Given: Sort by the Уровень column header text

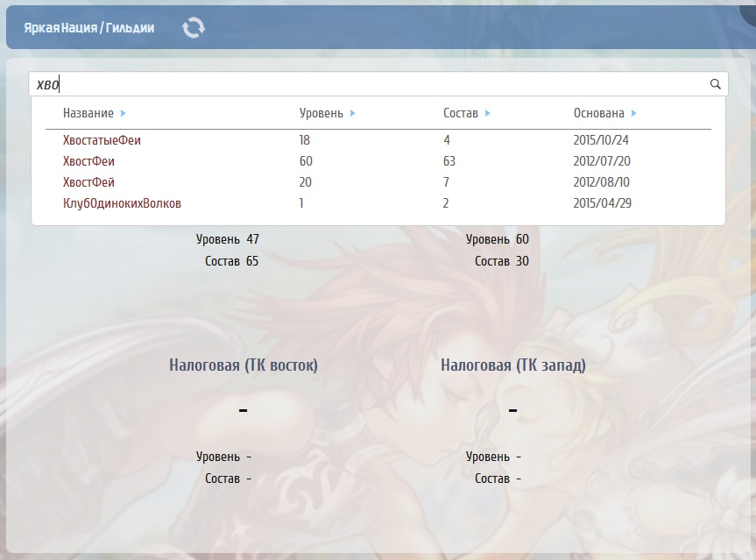Looking at the screenshot, I should tap(321, 113).
